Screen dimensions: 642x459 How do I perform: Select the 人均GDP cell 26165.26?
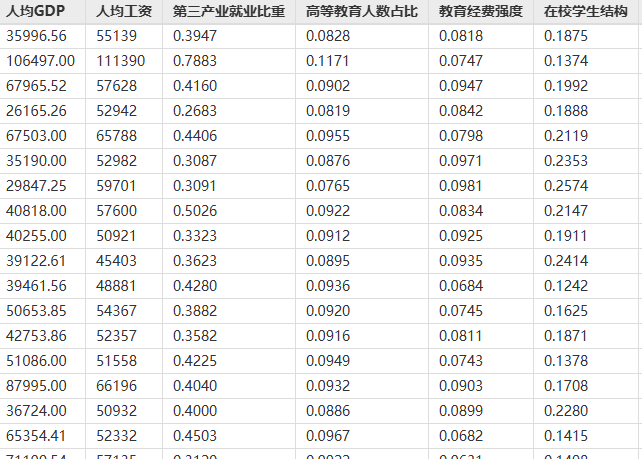click(x=37, y=111)
